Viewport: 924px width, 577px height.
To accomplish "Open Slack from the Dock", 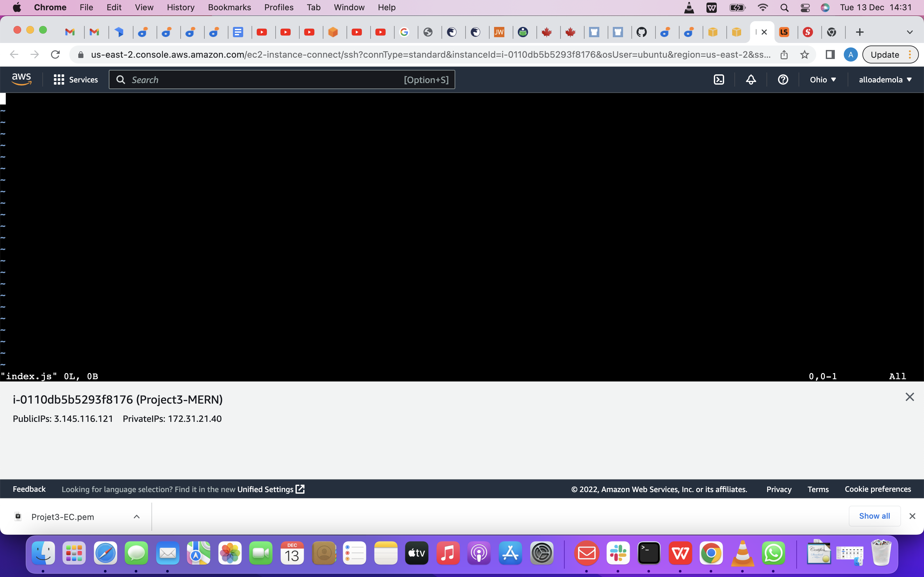I will point(618,553).
